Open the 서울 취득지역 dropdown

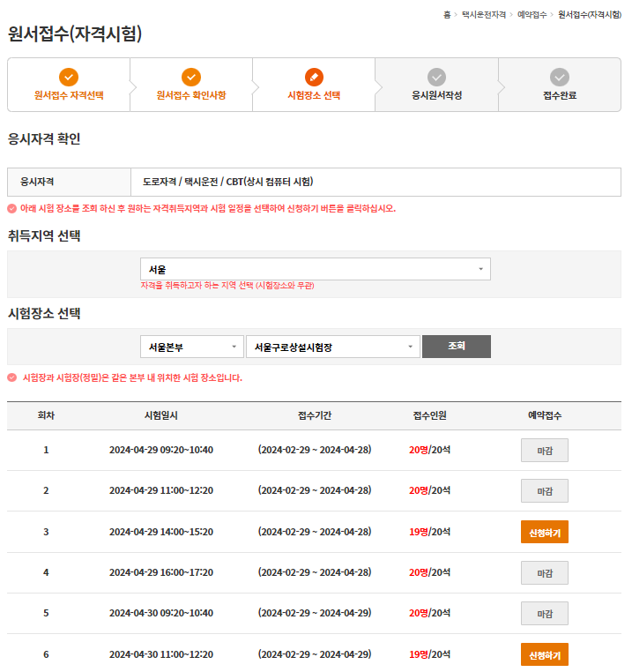coord(316,269)
